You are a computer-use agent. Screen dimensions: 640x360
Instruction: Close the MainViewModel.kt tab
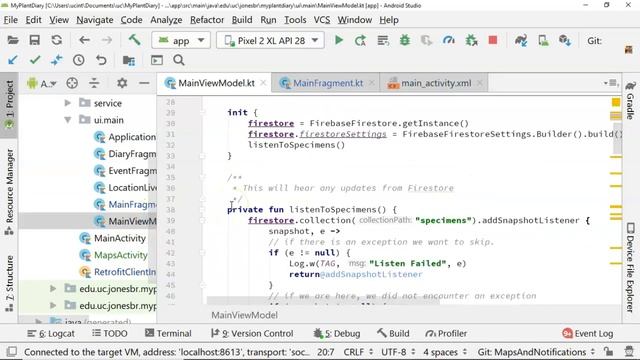click(x=263, y=83)
